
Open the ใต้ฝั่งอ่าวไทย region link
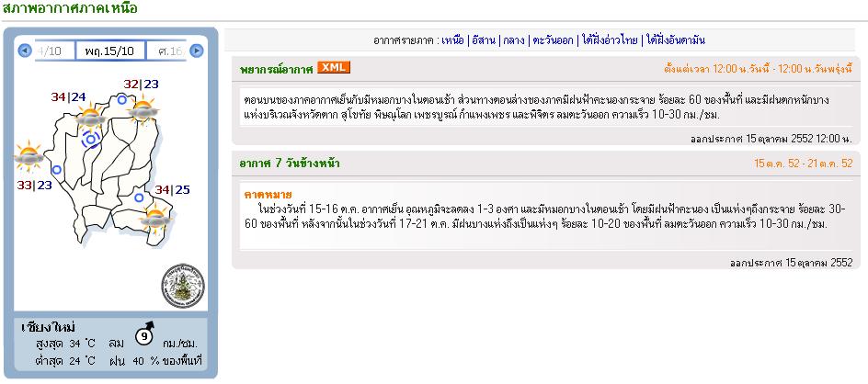(609, 40)
